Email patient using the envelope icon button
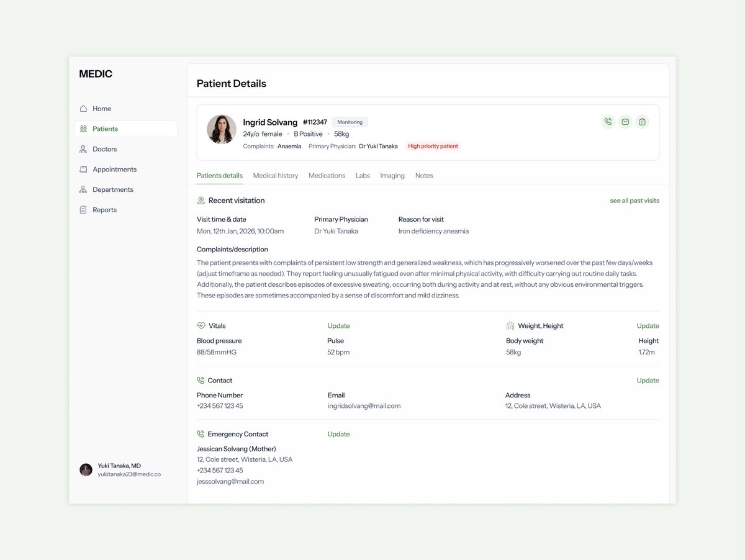The height and width of the screenshot is (560, 745). tap(625, 122)
